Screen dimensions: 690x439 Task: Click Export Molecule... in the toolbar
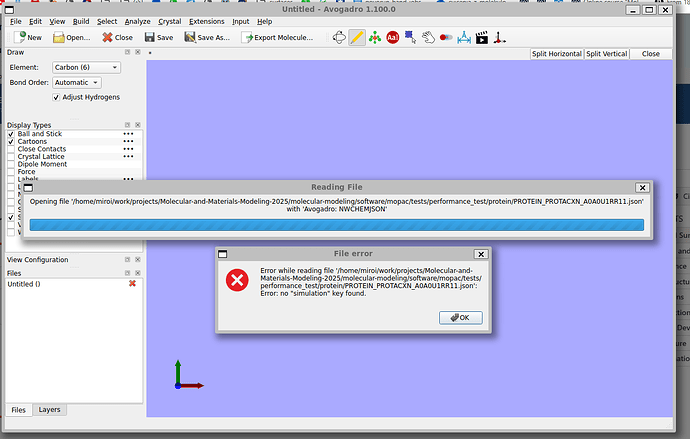coord(279,38)
